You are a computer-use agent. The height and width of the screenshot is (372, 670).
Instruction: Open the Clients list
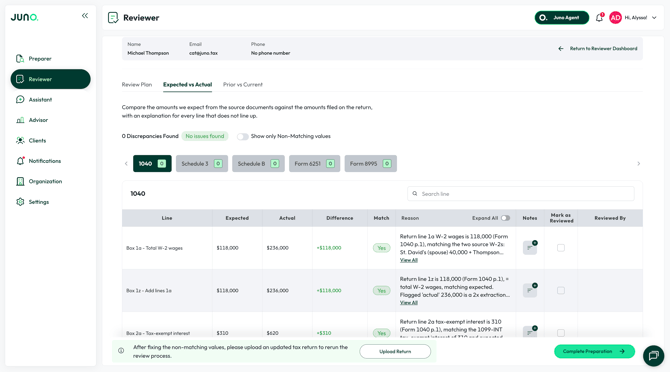50,141
